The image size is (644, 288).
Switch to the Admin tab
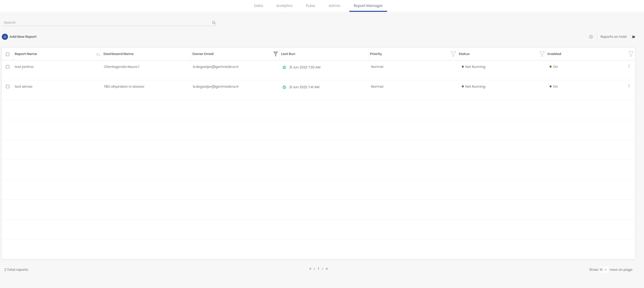pyautogui.click(x=334, y=6)
